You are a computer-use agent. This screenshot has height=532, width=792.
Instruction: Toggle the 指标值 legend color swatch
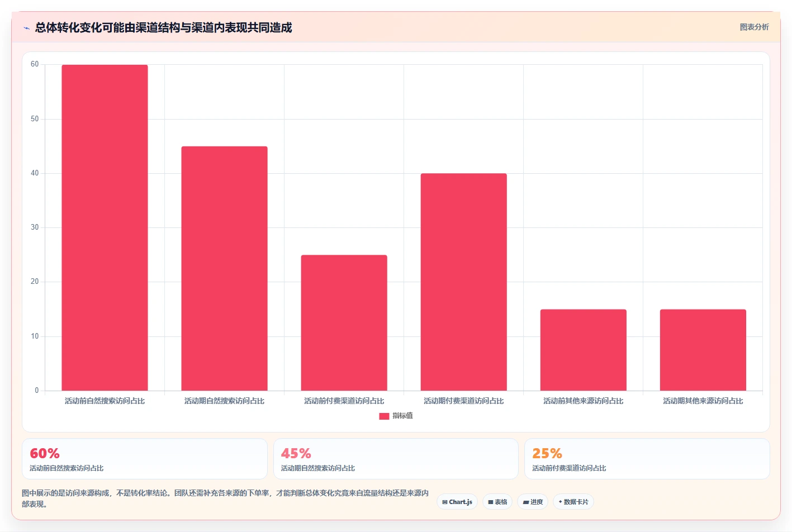tap(384, 416)
